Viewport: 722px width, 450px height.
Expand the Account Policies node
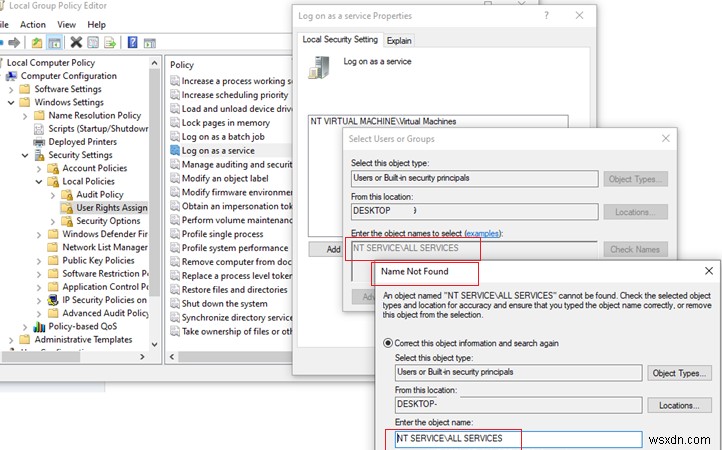click(39, 169)
